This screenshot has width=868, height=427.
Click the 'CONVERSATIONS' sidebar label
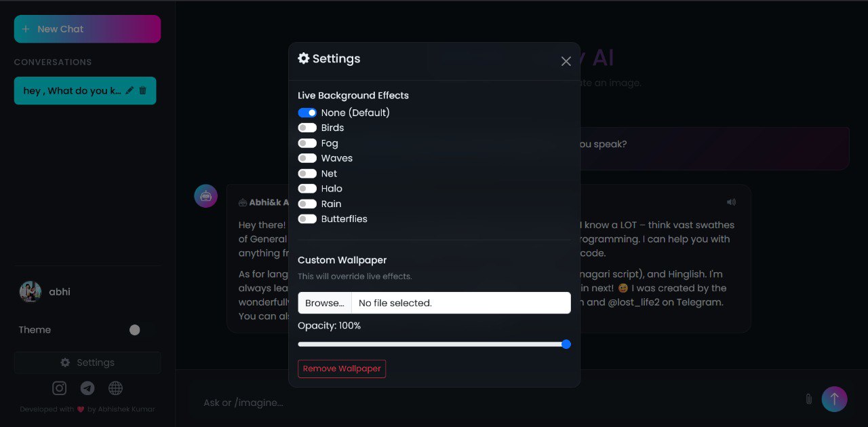click(53, 62)
